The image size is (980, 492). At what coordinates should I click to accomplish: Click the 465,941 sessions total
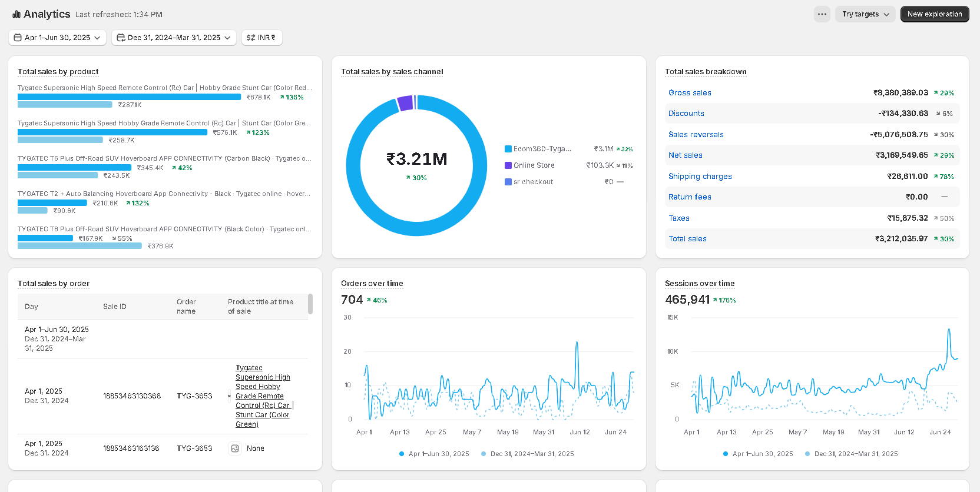(687, 300)
